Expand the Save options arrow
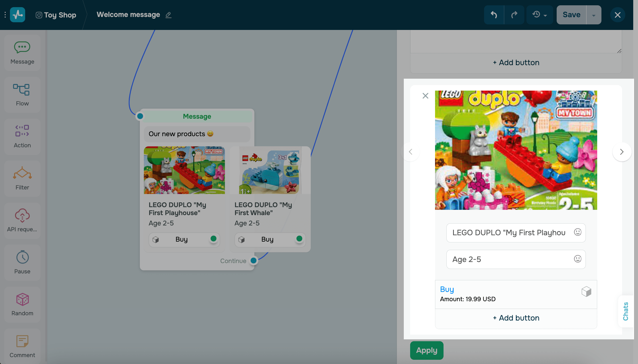The image size is (638, 364). pyautogui.click(x=594, y=15)
